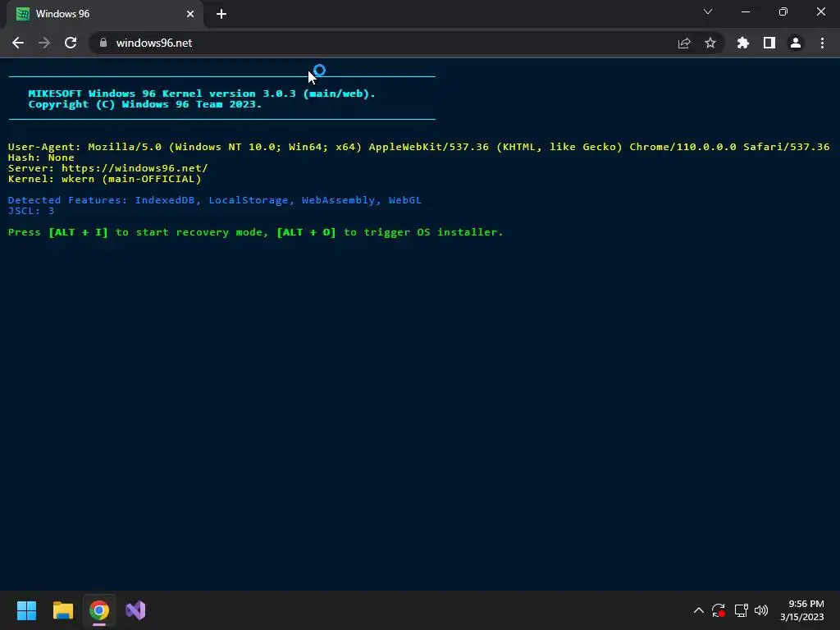Click the "User-Agent: Mozilla/5.0" line
This screenshot has width=840, height=630.
418,147
